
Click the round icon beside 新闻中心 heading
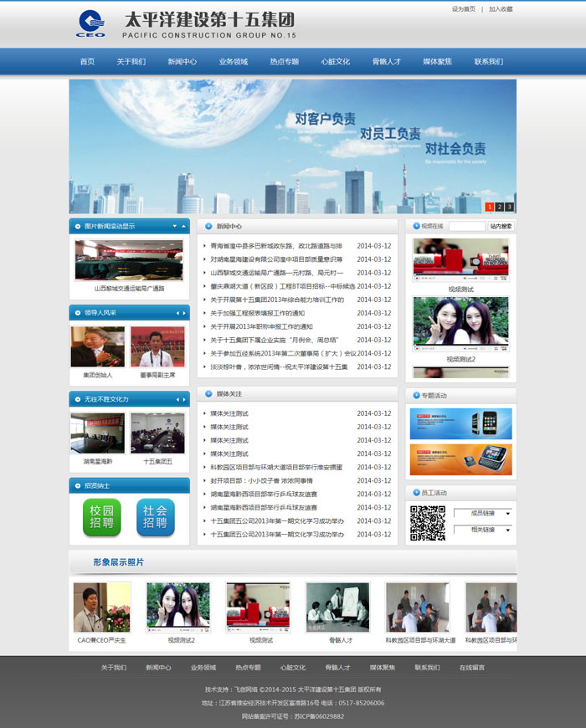point(208,226)
